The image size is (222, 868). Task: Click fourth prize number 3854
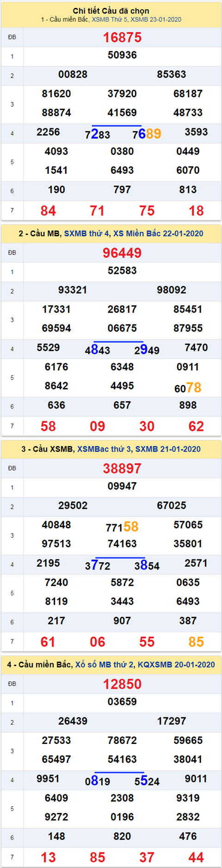click(x=147, y=565)
